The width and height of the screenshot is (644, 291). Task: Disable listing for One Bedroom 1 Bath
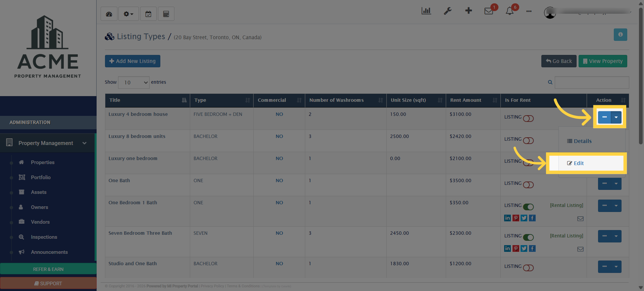point(528,207)
